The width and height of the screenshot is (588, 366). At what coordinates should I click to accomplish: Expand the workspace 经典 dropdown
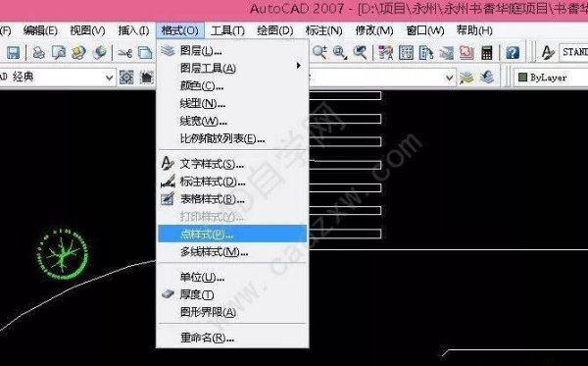click(109, 78)
